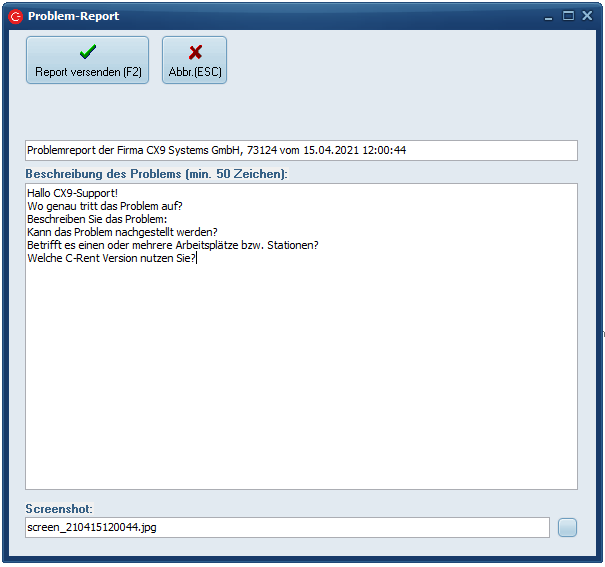605x567 pixels.
Task: Click the screen_210415120044.jpg filename field
Action: (287, 527)
